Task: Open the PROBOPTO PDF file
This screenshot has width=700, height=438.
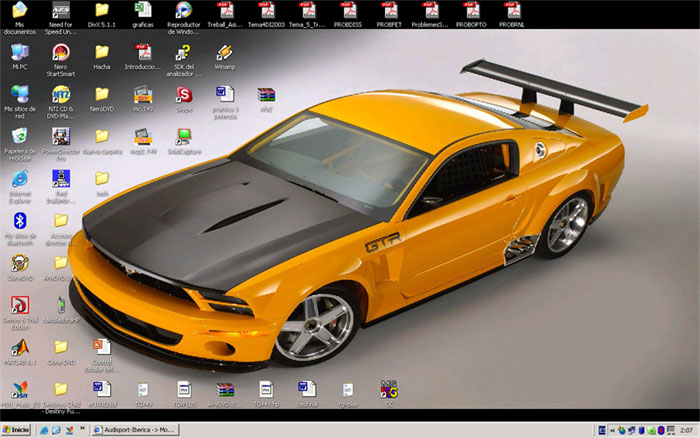Action: pyautogui.click(x=471, y=10)
